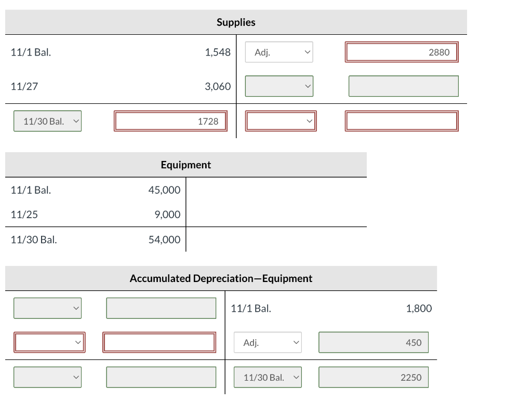Screen dimensions: 532x402
Task: Open the blank dropdown at bottom of Supplies credit side
Action: point(281,120)
